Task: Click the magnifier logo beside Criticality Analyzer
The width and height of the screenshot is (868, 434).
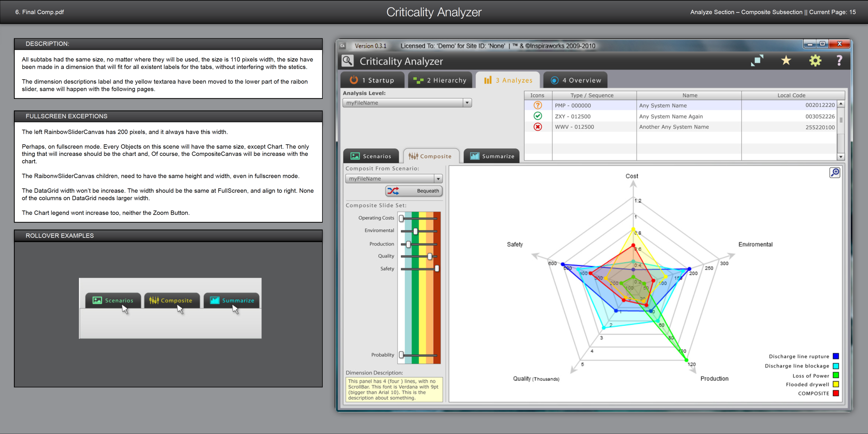Action: coord(348,61)
